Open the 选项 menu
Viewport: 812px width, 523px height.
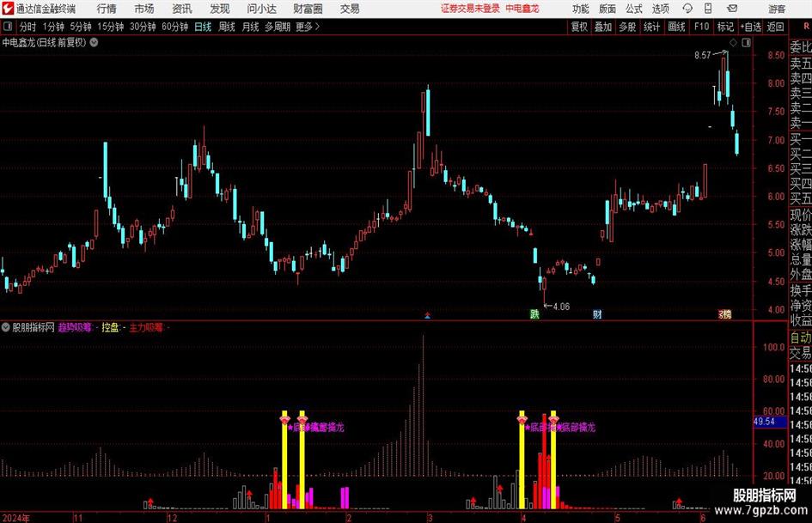(660, 9)
